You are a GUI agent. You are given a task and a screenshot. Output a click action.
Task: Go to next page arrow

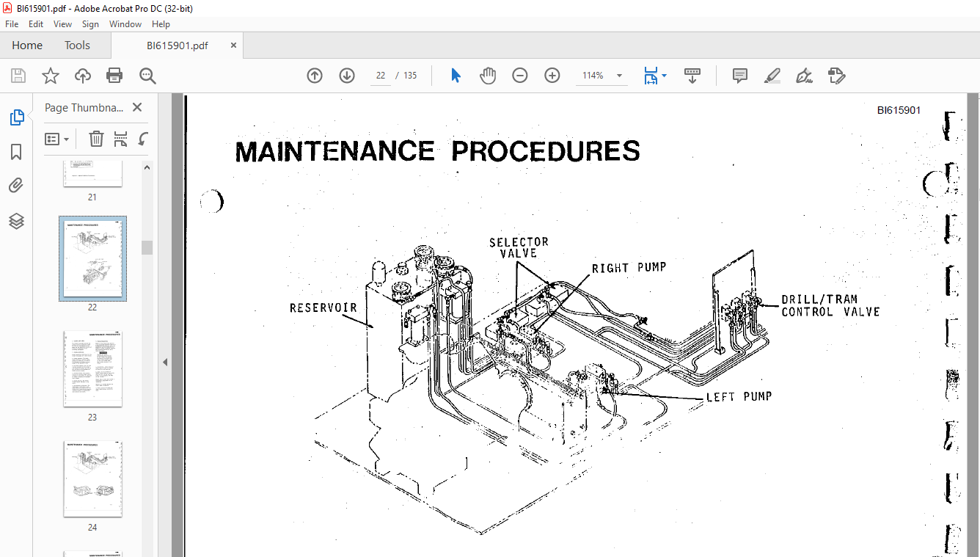click(x=347, y=76)
